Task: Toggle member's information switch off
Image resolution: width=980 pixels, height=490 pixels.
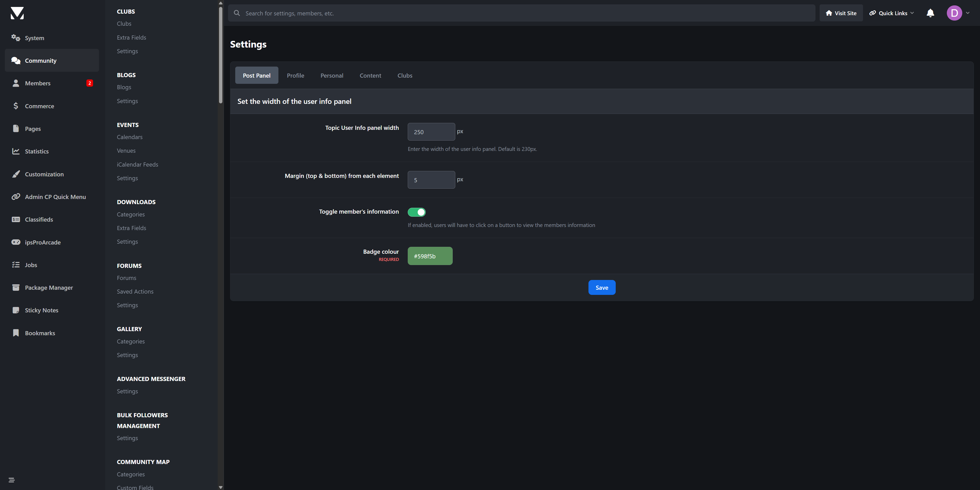Action: 416,212
